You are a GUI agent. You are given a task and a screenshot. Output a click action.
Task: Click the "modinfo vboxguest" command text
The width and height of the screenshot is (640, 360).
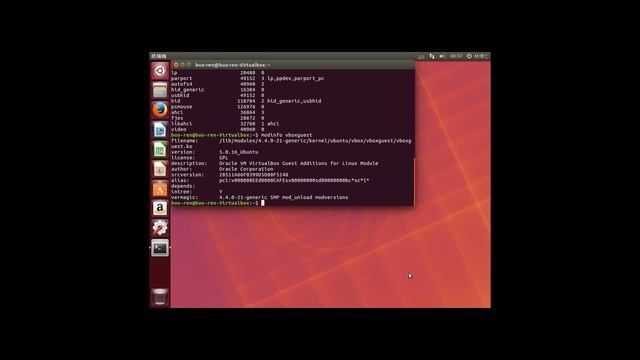[286, 135]
